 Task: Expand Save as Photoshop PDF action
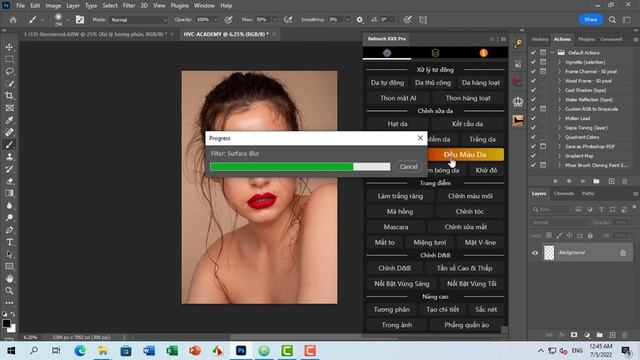[x=560, y=147]
